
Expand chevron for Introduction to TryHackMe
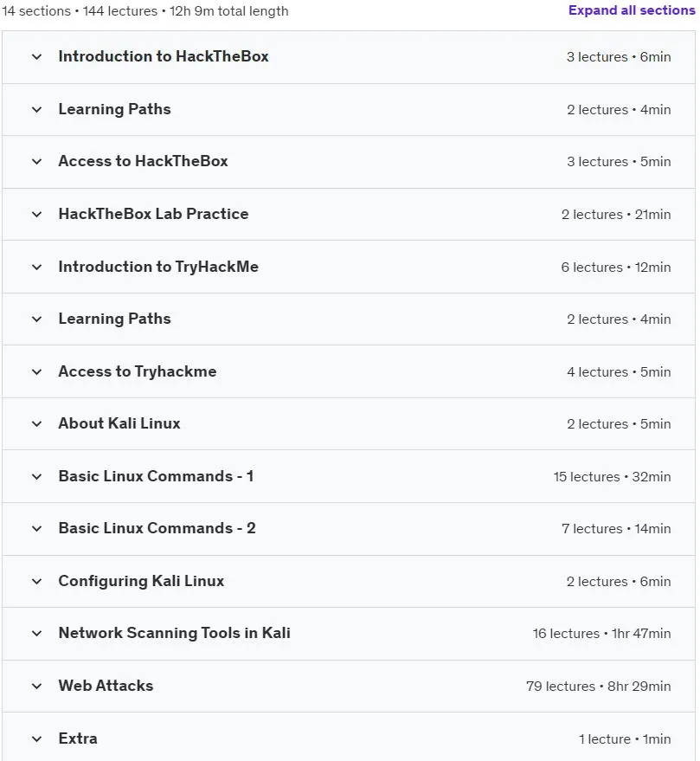coord(36,267)
